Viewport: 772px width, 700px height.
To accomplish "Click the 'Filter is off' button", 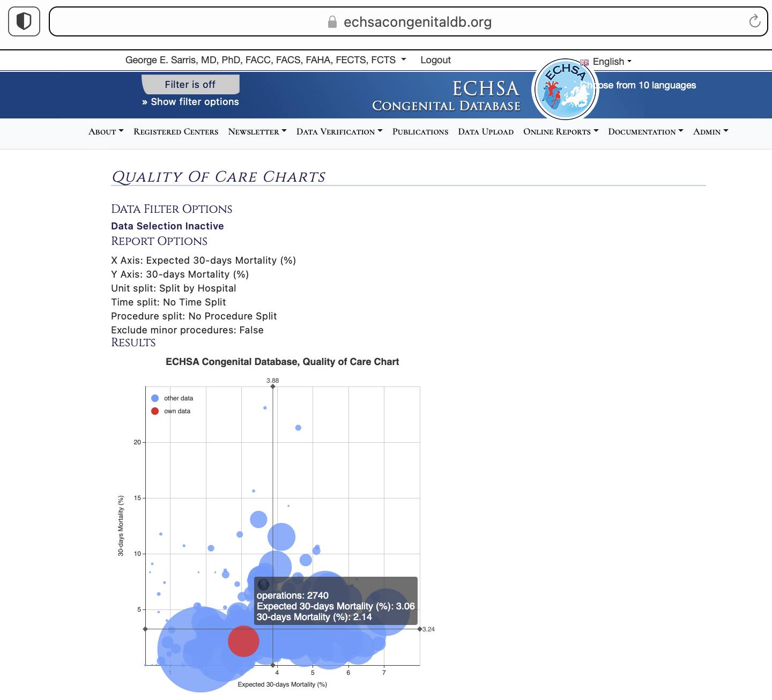I will pos(190,85).
